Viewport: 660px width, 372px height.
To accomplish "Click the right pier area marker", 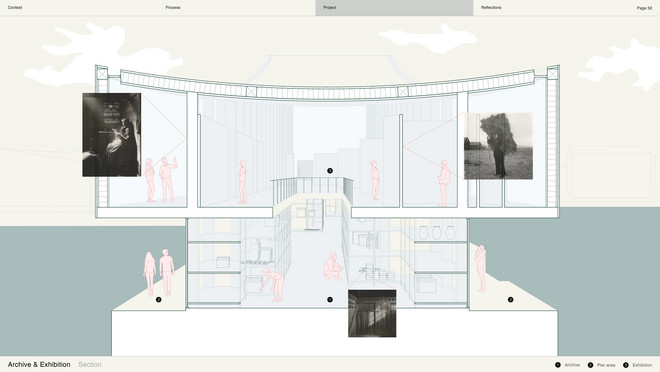I will coord(511,300).
